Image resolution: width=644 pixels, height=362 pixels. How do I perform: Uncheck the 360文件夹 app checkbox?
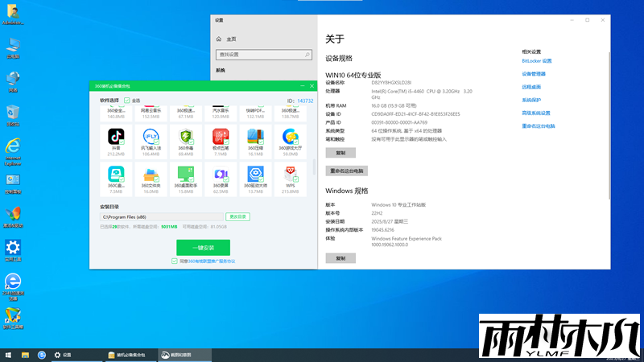(156, 179)
